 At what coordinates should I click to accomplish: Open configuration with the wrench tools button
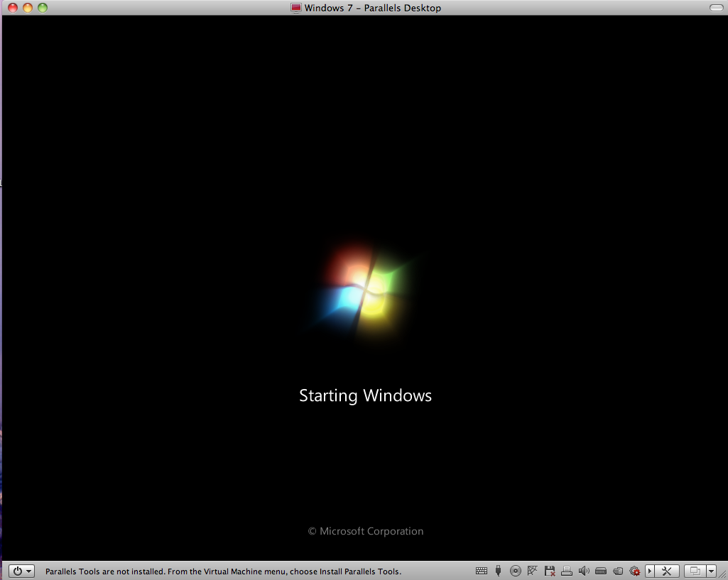[667, 571]
